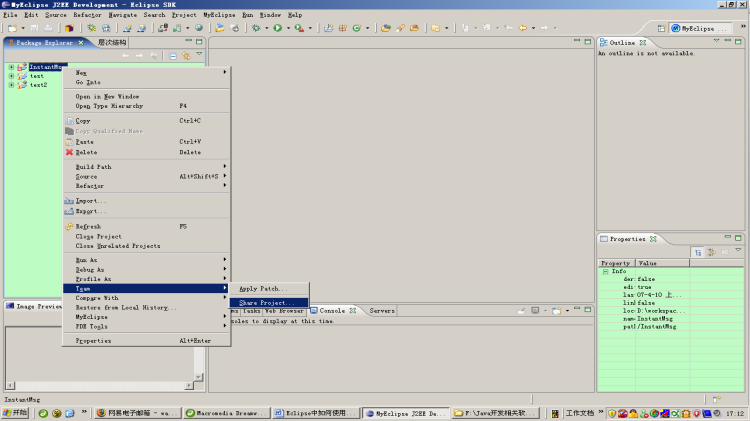750x421 pixels.
Task: Click the Open Perspective icon
Action: [662, 29]
